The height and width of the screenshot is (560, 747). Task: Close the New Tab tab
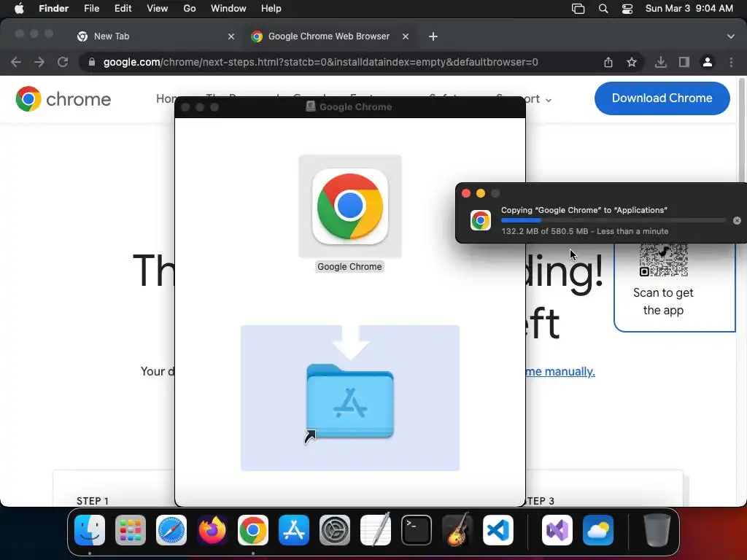[x=231, y=36]
